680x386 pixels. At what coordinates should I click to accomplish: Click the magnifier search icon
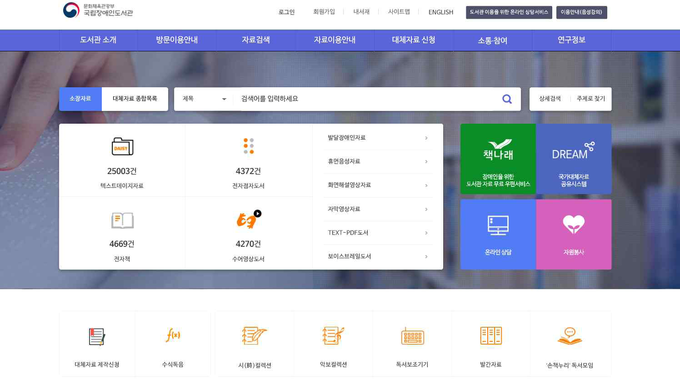(507, 99)
